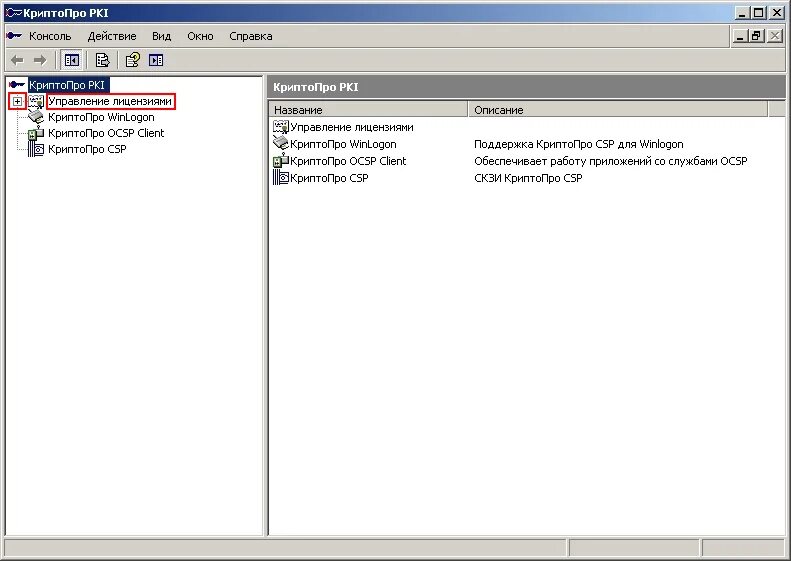This screenshot has height=561, width=791.
Task: Expand the Управление лицензиями tree node
Action: pyautogui.click(x=18, y=101)
